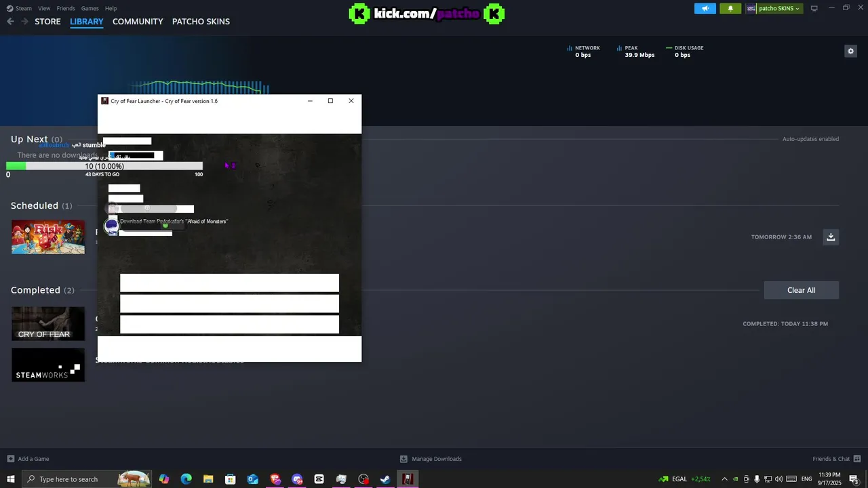The image size is (868, 488).
Task: Click the NVIDIA tray icon
Action: click(x=736, y=479)
